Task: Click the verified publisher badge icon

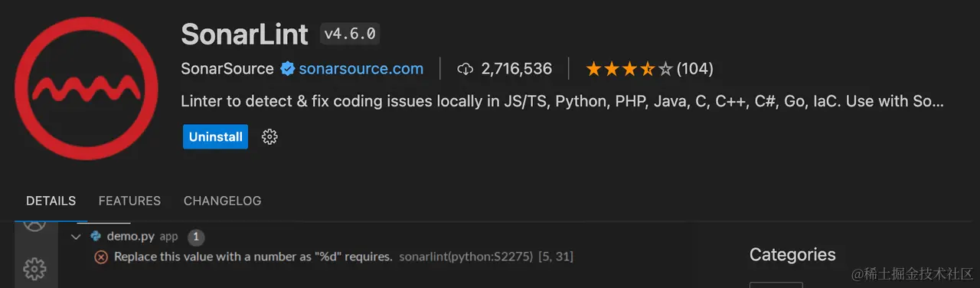Action: click(287, 69)
